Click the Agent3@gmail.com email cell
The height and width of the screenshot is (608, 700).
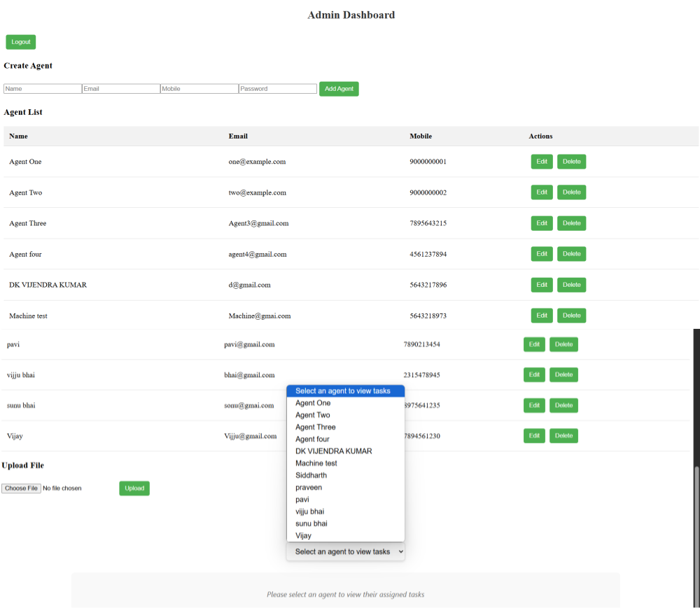coord(258,223)
